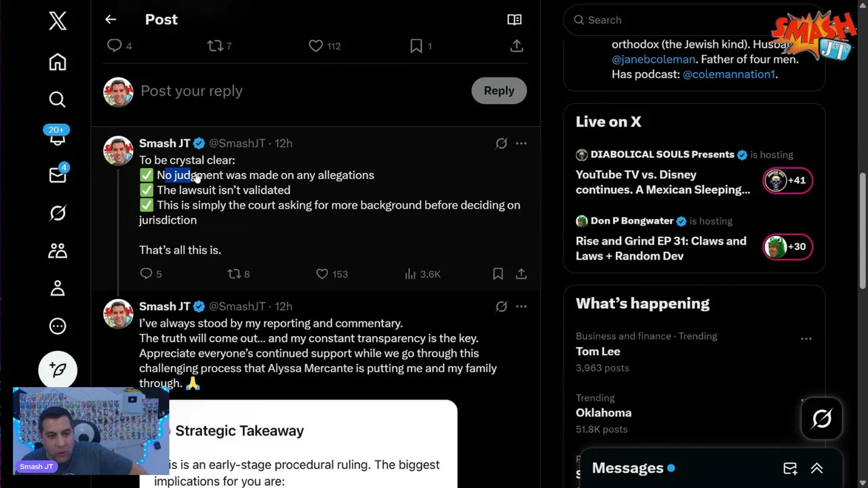Viewport: 868px width, 488px height.
Task: Open Notifications bell with 20+ badge
Action: 57,138
